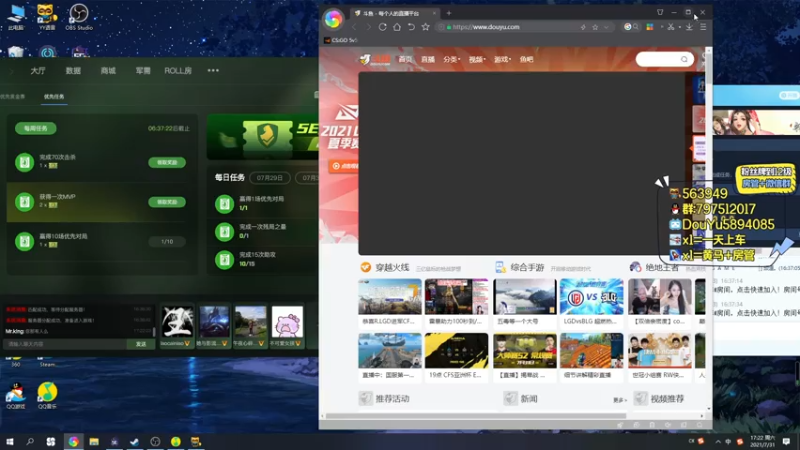Click 首页 in Douyu navigation
Screen dimensions: 800x450
[x=405, y=60]
